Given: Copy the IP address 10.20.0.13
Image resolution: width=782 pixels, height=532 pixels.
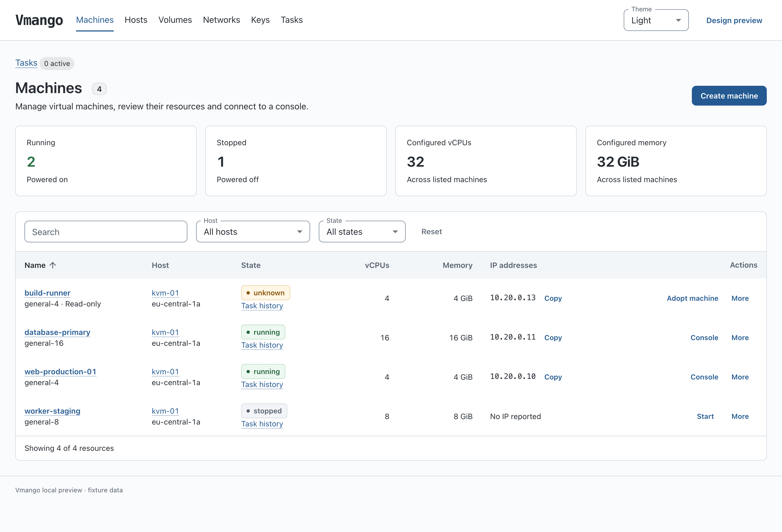Looking at the screenshot, I should coord(553,298).
